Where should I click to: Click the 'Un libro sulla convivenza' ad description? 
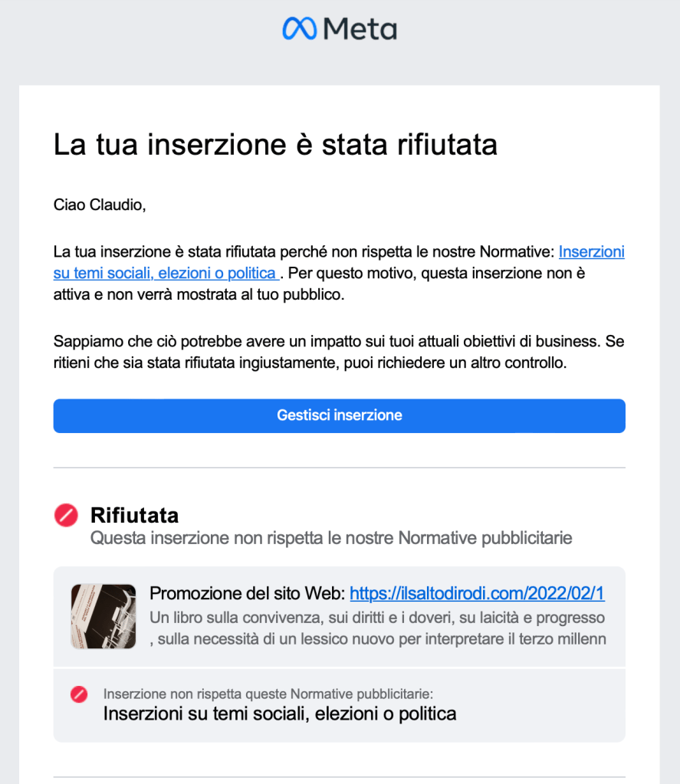click(378, 628)
